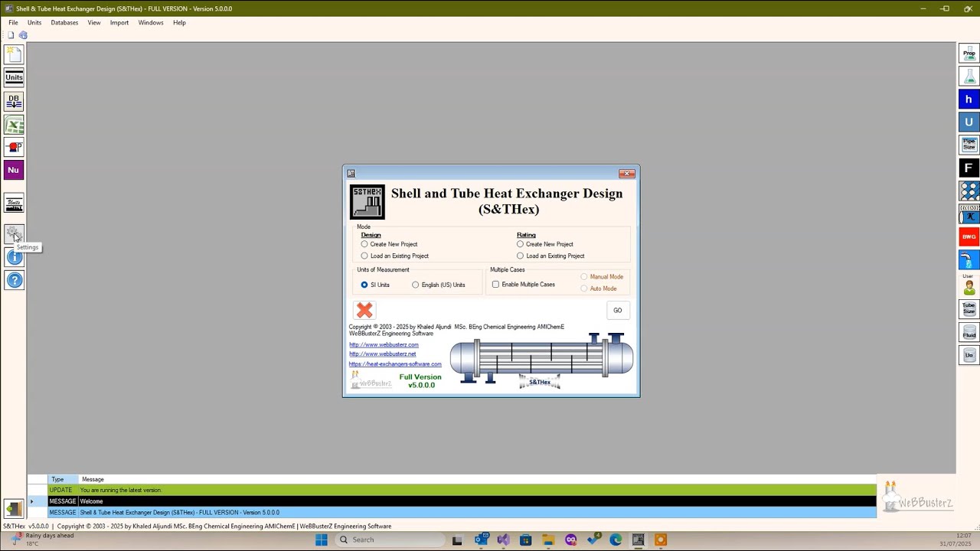Select SI Units radio button

tap(364, 285)
